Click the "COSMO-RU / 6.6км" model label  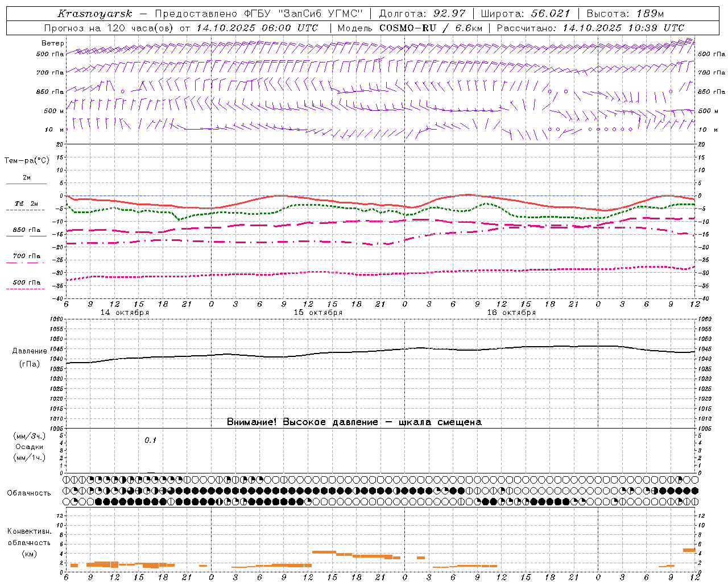pos(431,28)
